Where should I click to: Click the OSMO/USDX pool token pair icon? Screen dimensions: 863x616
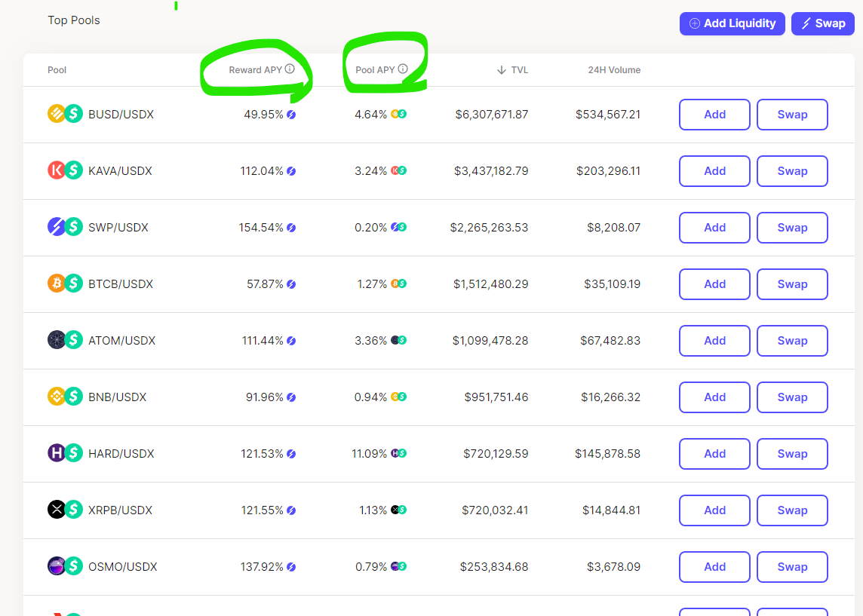pyautogui.click(x=65, y=566)
